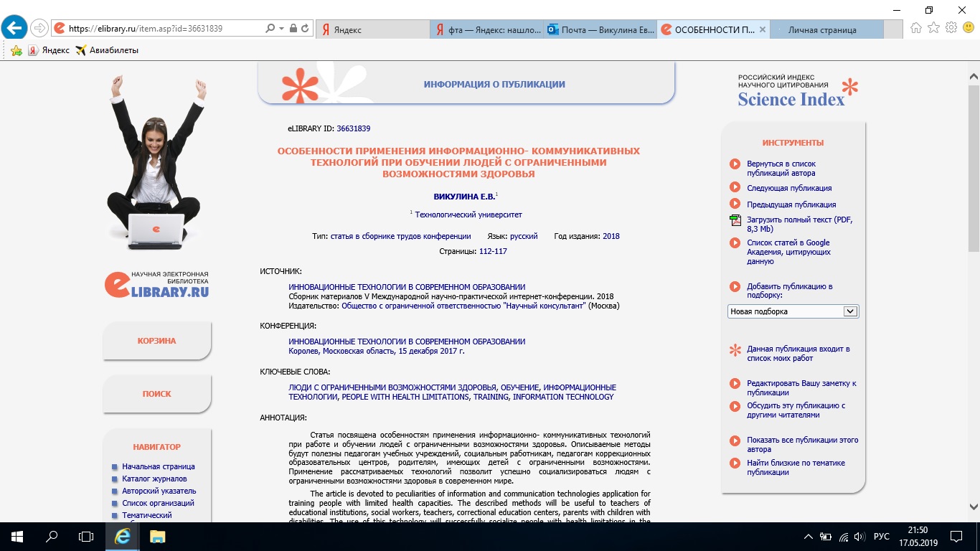Switch to the 'Яндекс' browser tab
Viewport: 980px width, 551px height.
[373, 29]
